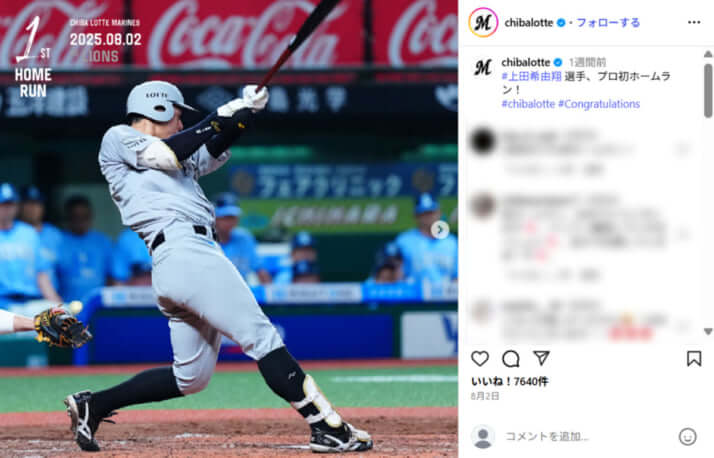Open emoji picker in comment box
The image size is (714, 458).
pyautogui.click(x=687, y=437)
